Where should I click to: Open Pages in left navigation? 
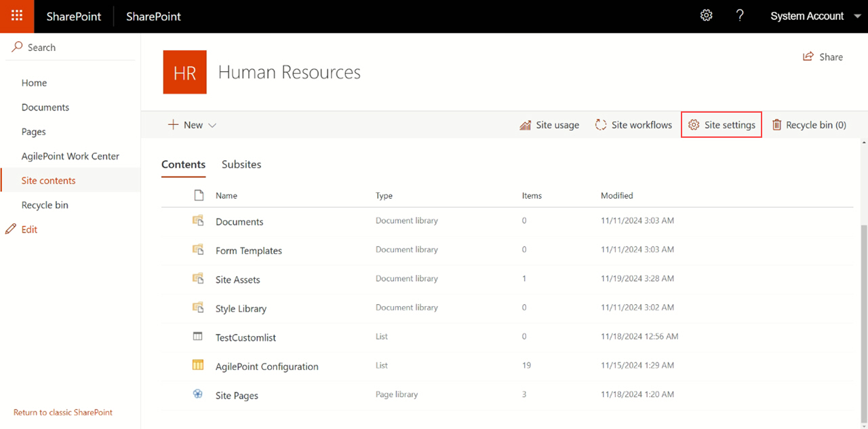(x=34, y=132)
